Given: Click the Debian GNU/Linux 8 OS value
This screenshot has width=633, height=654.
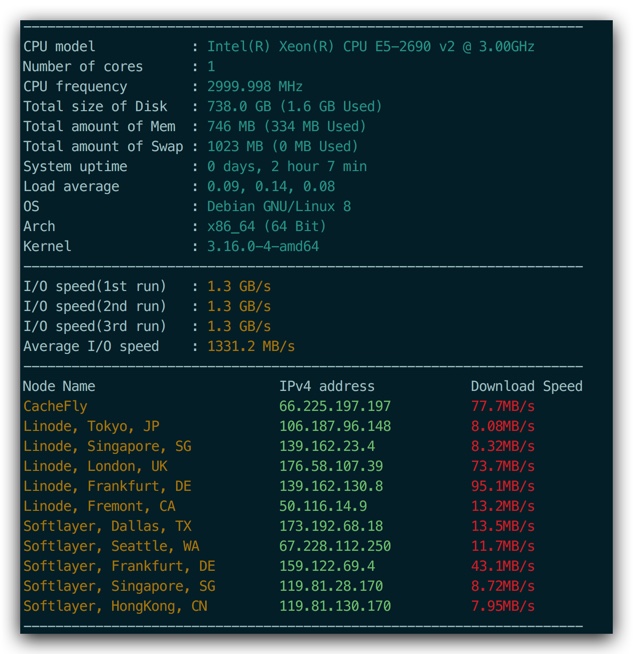Looking at the screenshot, I should [279, 206].
